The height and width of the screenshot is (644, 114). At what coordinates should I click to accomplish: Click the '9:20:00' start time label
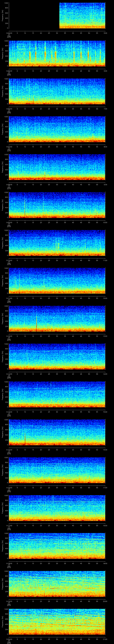pos(9,639)
